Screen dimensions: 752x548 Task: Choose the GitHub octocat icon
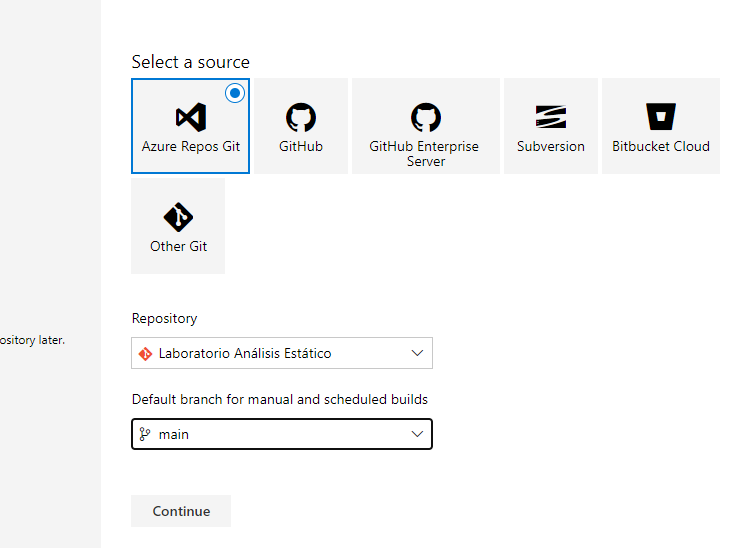coord(301,117)
